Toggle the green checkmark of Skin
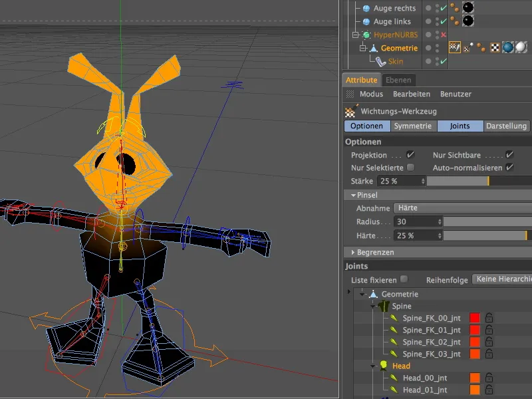532x399 pixels. pos(443,61)
